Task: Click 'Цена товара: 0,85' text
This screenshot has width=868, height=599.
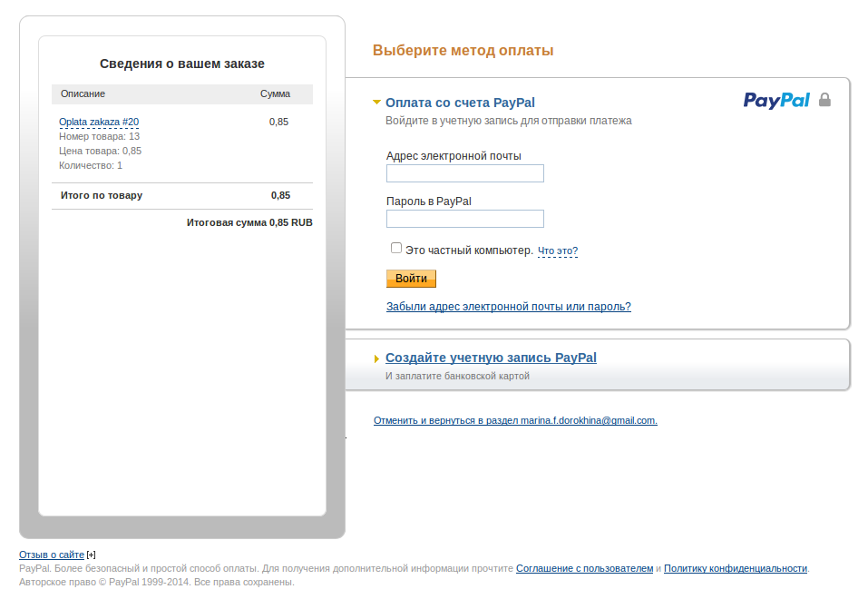Action: coord(100,151)
